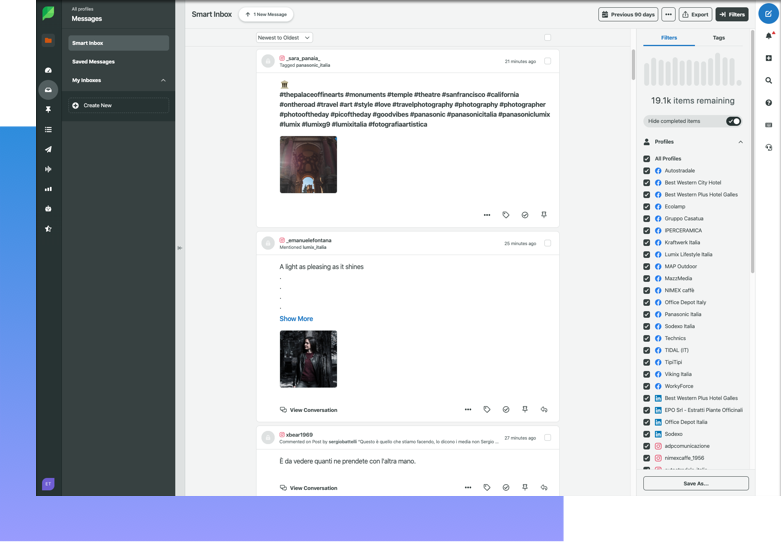Pin the xbear1969 message
The image size is (781, 542).
point(525,487)
